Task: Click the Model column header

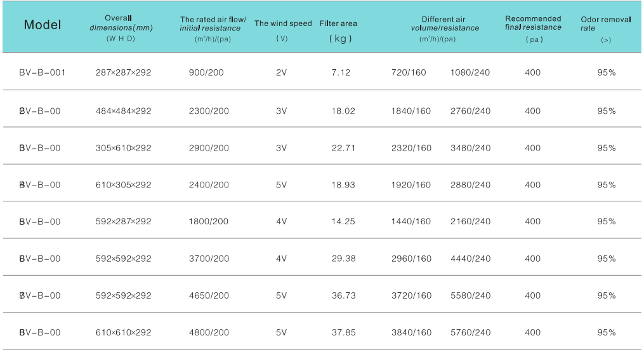Action: point(43,25)
